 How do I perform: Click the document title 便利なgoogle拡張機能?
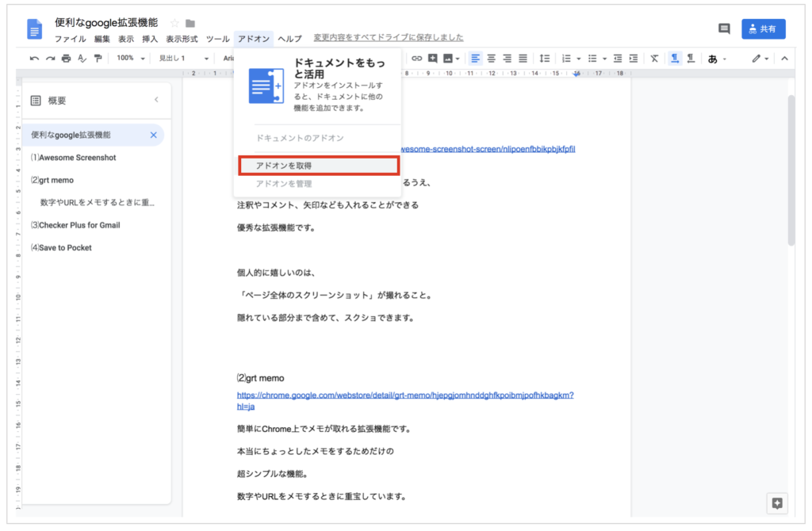tap(106, 22)
